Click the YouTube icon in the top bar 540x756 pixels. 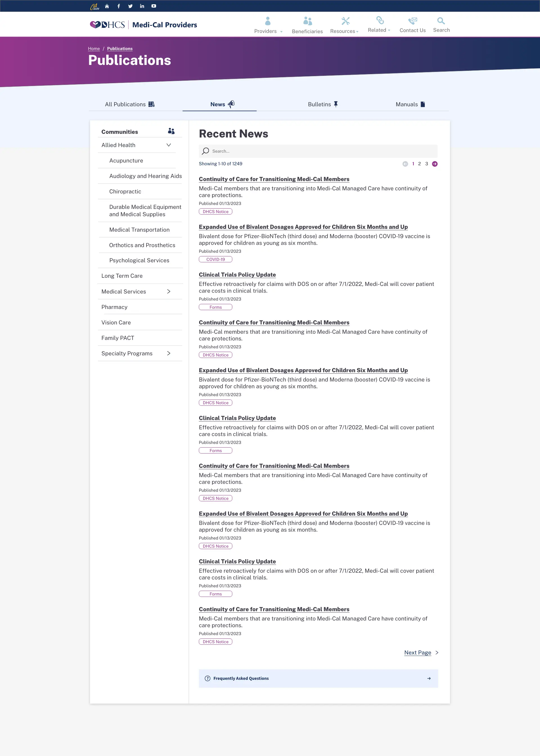tap(154, 6)
